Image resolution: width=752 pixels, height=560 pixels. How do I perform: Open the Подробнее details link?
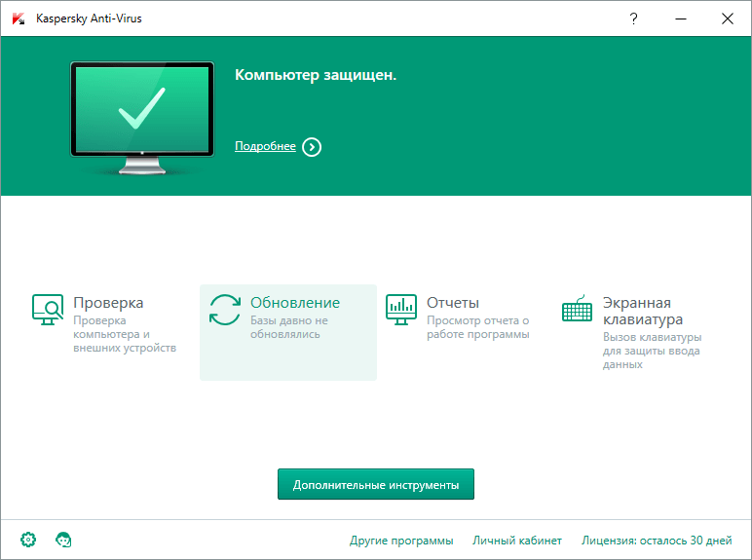[265, 146]
